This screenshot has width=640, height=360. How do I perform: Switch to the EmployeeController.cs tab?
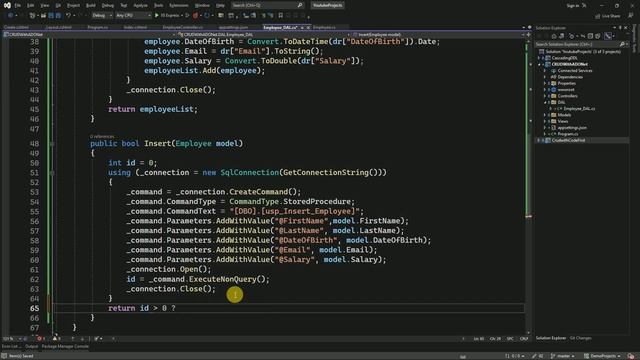(182, 27)
